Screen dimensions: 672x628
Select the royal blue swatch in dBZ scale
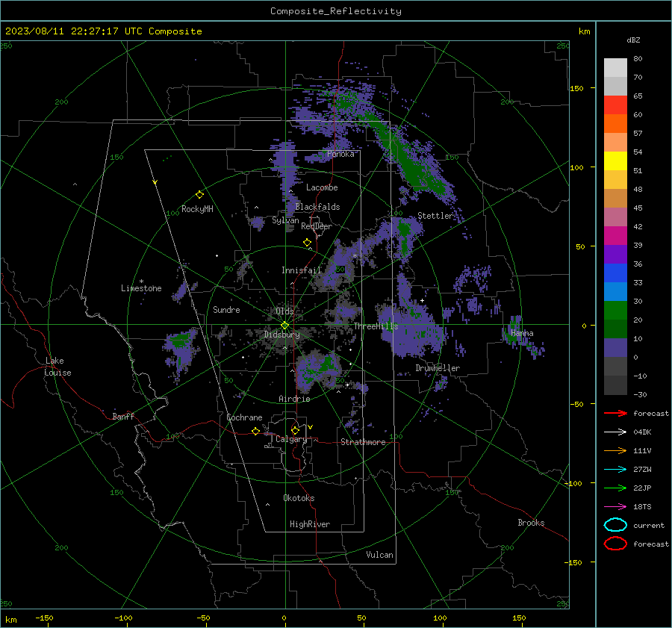[x=615, y=273]
